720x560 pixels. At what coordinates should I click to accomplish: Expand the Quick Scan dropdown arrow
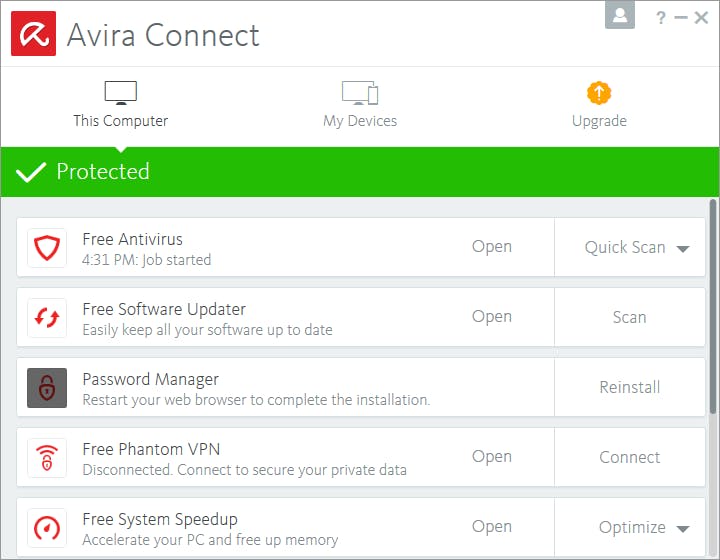click(683, 248)
